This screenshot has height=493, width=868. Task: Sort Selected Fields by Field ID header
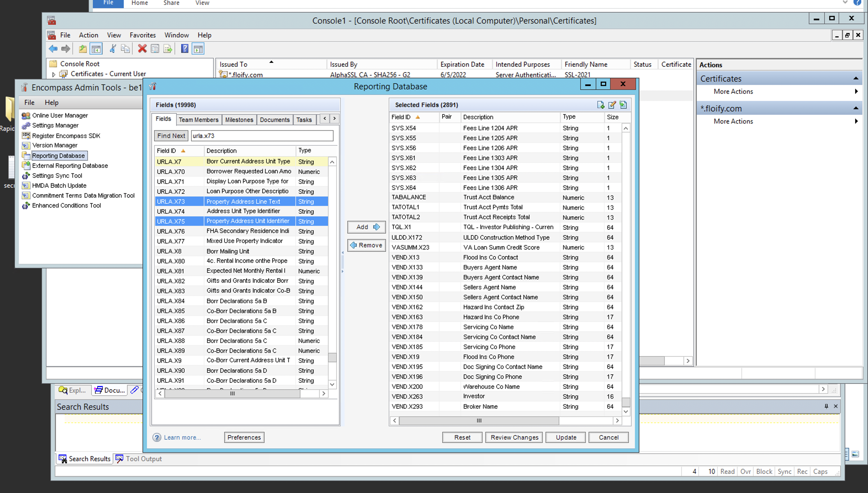coord(414,117)
